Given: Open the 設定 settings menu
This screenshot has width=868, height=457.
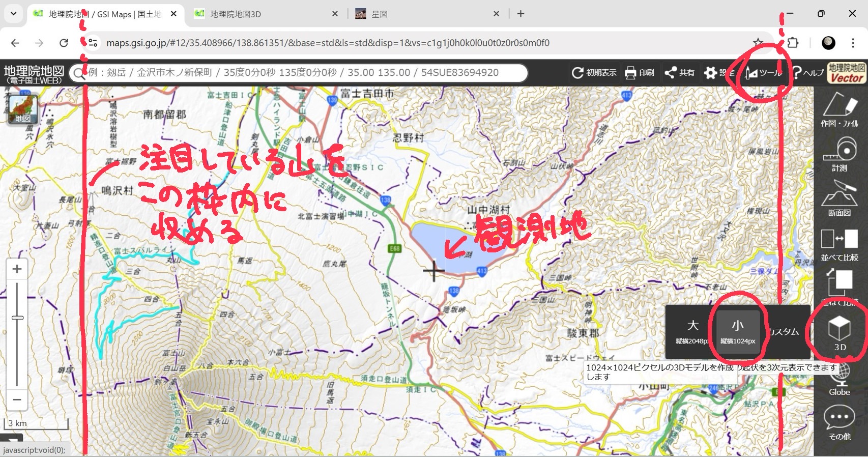Looking at the screenshot, I should tap(719, 73).
